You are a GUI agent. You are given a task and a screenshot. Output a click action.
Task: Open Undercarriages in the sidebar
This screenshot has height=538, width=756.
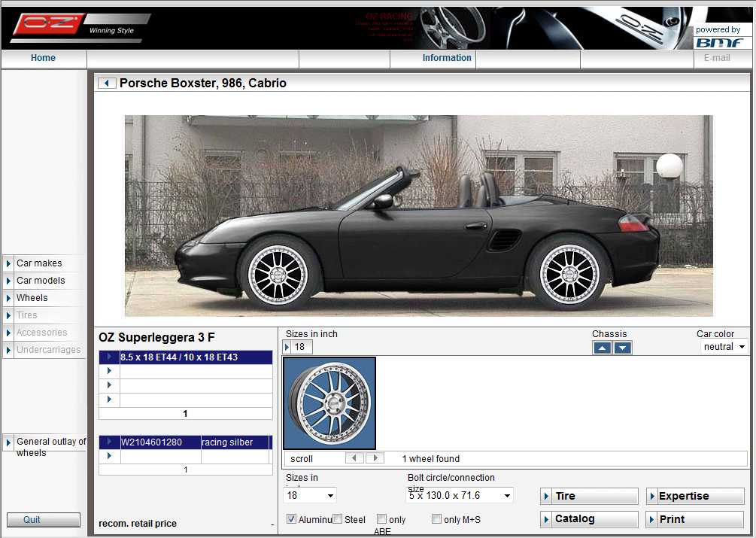(x=48, y=350)
